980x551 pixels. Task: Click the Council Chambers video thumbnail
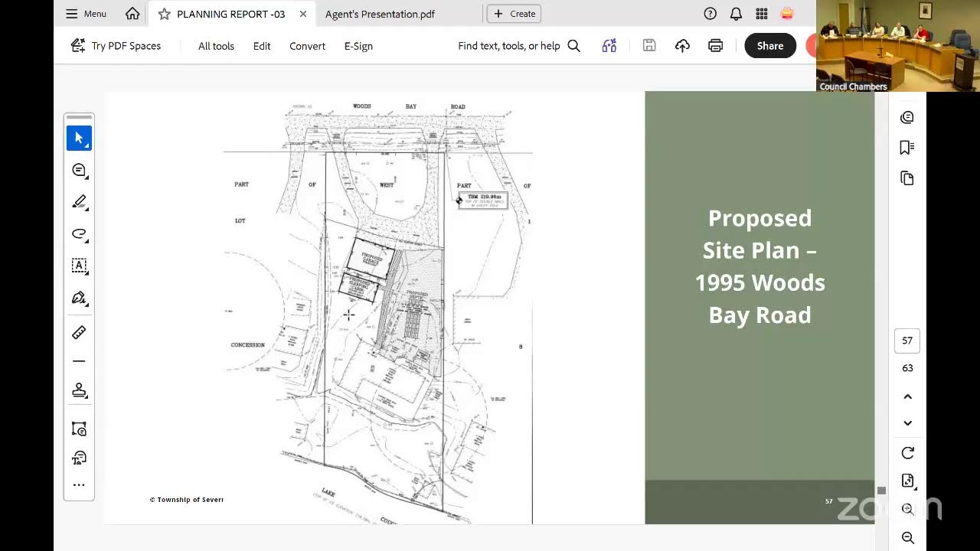point(871,46)
